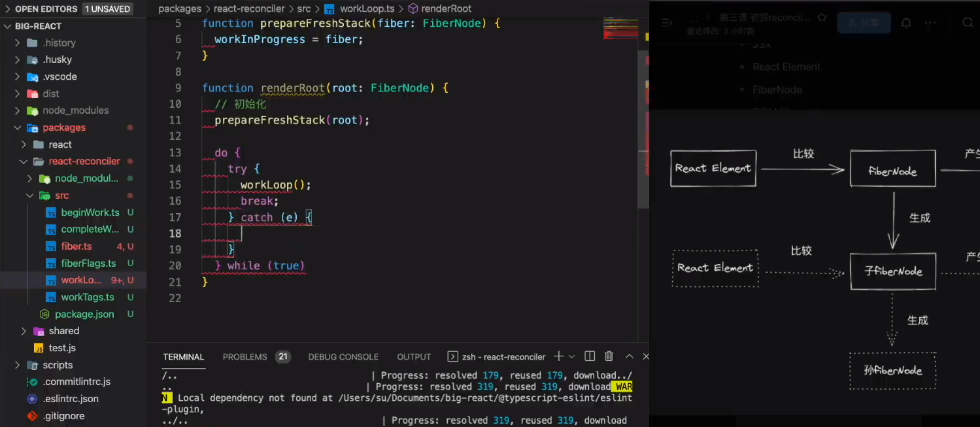The width and height of the screenshot is (980, 427).
Task: Click renderRoot function name on line 9
Action: point(293,88)
